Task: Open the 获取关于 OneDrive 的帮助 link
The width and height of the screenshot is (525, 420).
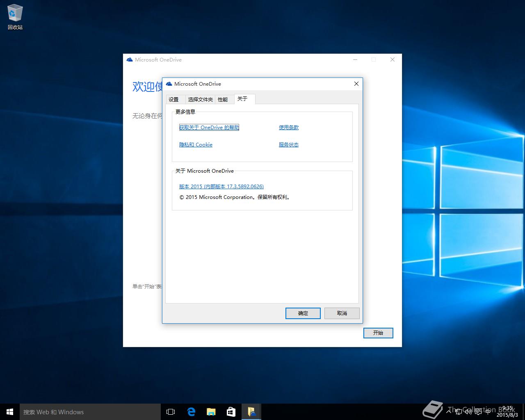Action: pos(209,128)
